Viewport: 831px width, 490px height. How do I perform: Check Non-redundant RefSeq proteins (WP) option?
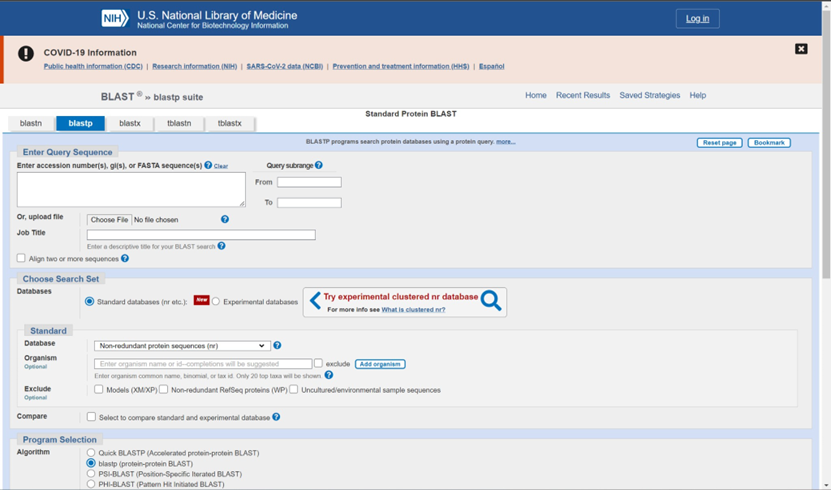(x=164, y=389)
